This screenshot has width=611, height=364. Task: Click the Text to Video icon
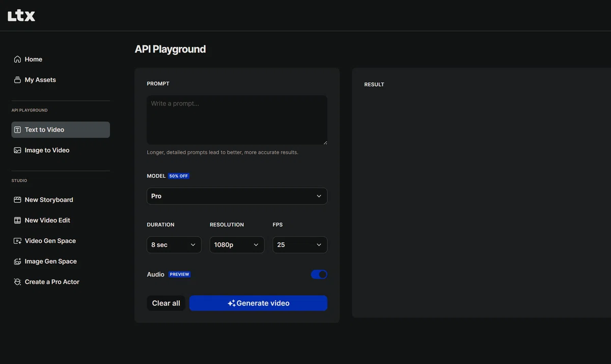click(17, 130)
